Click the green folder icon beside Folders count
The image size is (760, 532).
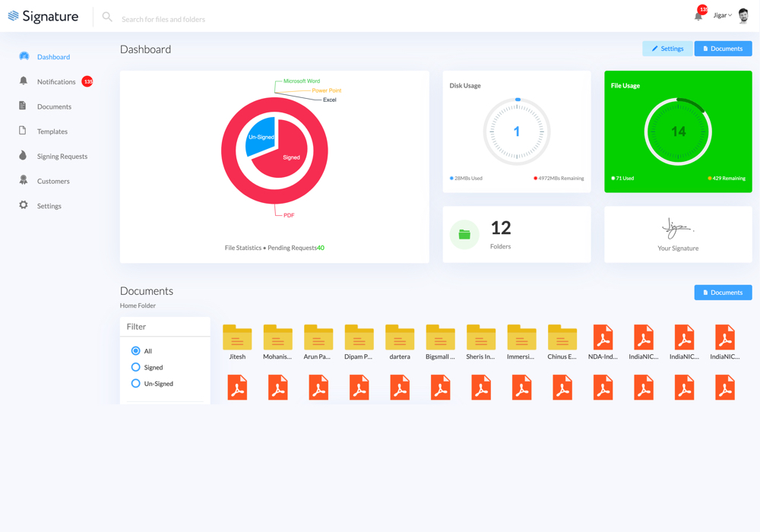coord(464,233)
